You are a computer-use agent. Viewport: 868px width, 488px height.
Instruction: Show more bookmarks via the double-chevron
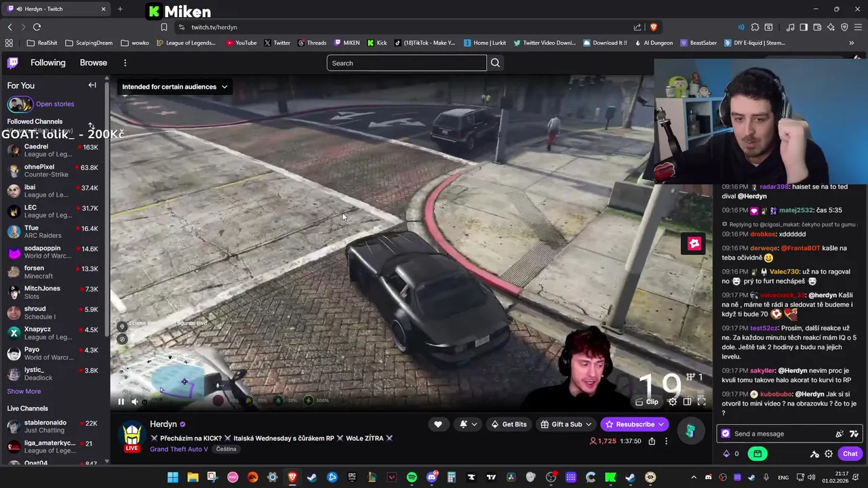pos(852,43)
